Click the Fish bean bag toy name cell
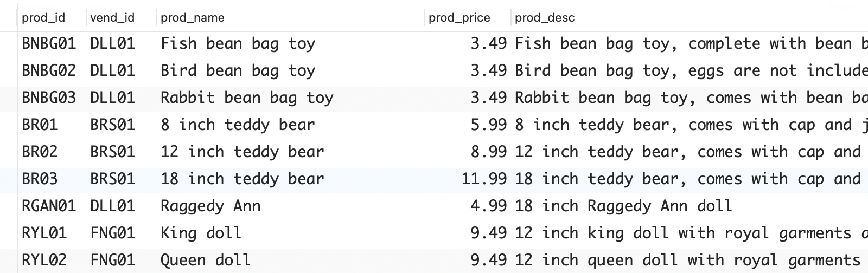The width and height of the screenshot is (868, 273). click(x=238, y=43)
